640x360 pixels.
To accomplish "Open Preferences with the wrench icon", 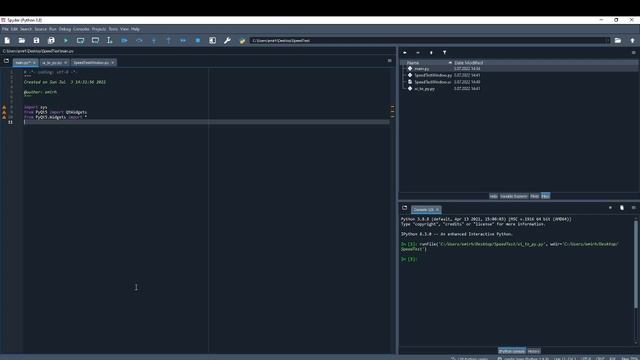I will click(227, 40).
